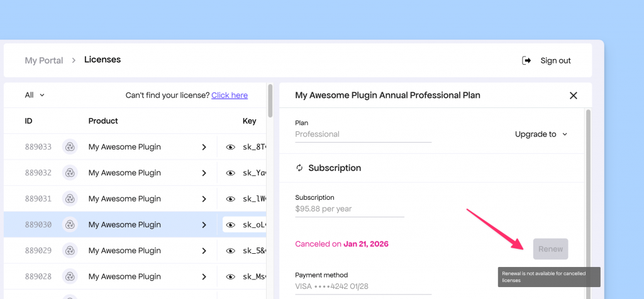Click the Plan field showing Professional
This screenshot has width=644, height=299.
(x=363, y=134)
